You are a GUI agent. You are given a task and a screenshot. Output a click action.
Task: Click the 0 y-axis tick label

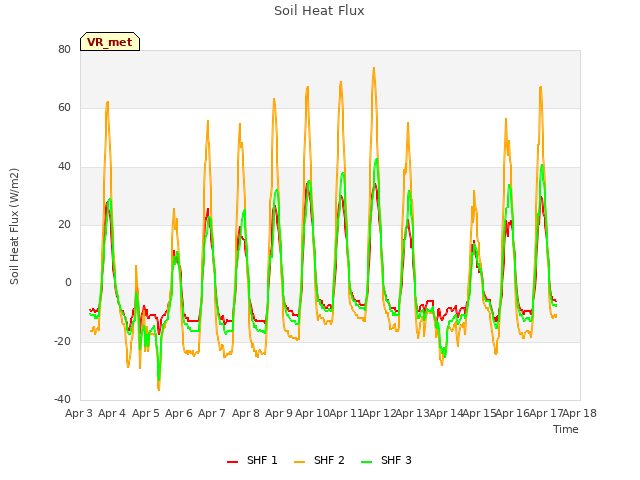point(68,282)
